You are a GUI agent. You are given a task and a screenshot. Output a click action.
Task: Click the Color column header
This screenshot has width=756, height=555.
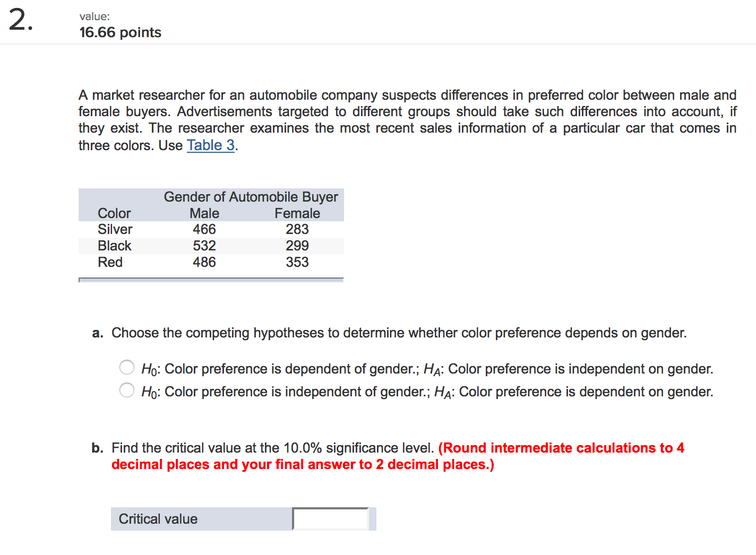pos(114,213)
